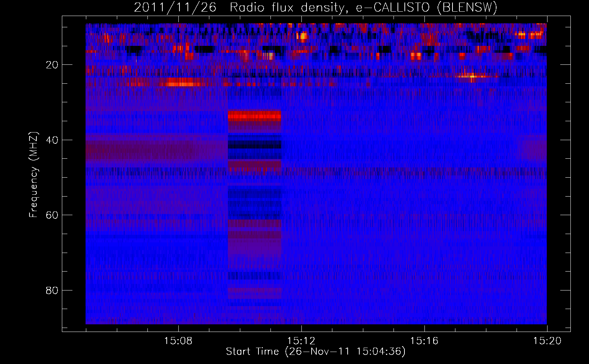The image size is (589, 364).
Task: Click the 60 frequency tick label
Action: (52, 215)
